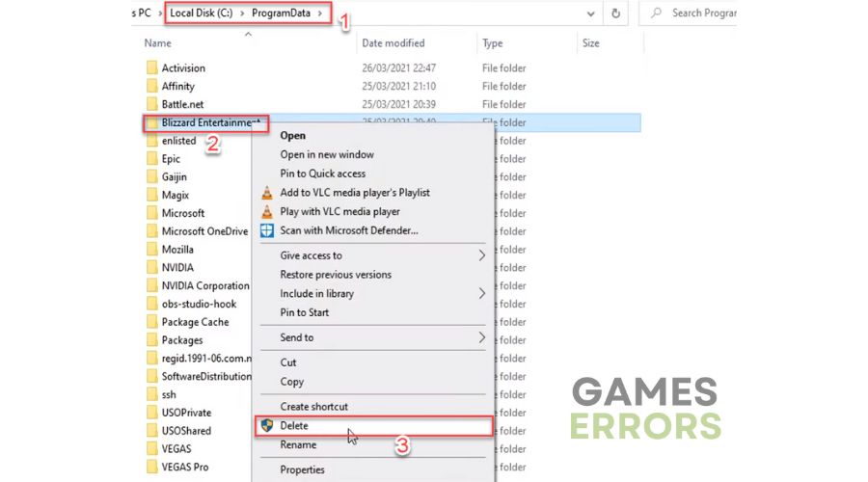The image size is (868, 482).
Task: Click the refresh icon beside address bar
Action: 615,13
